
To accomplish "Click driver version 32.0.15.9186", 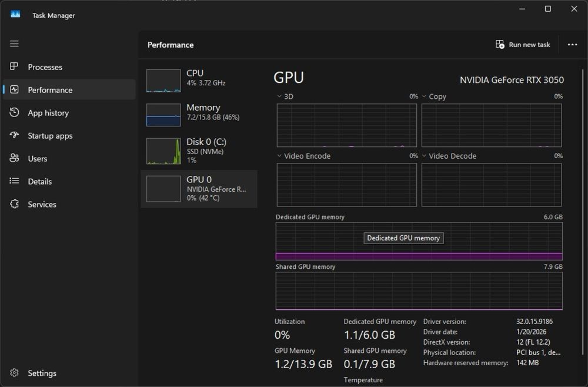I will click(x=534, y=321).
